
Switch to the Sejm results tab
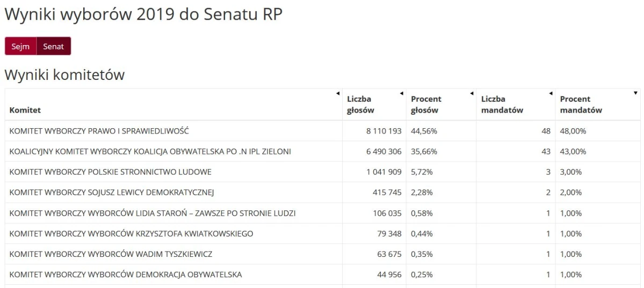click(20, 46)
